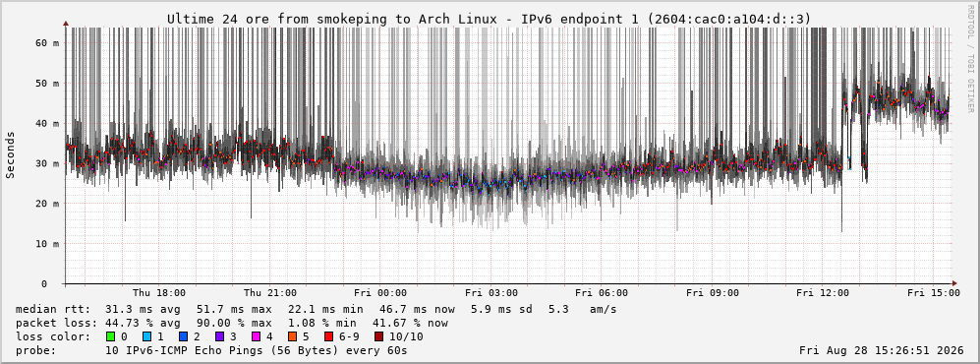The image size is (980, 364).
Task: Click the Thu 18:00 time axis label
Action: coord(159,293)
